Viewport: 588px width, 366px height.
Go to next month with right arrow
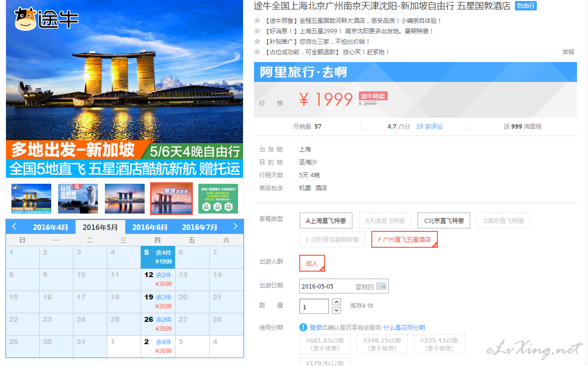point(235,226)
